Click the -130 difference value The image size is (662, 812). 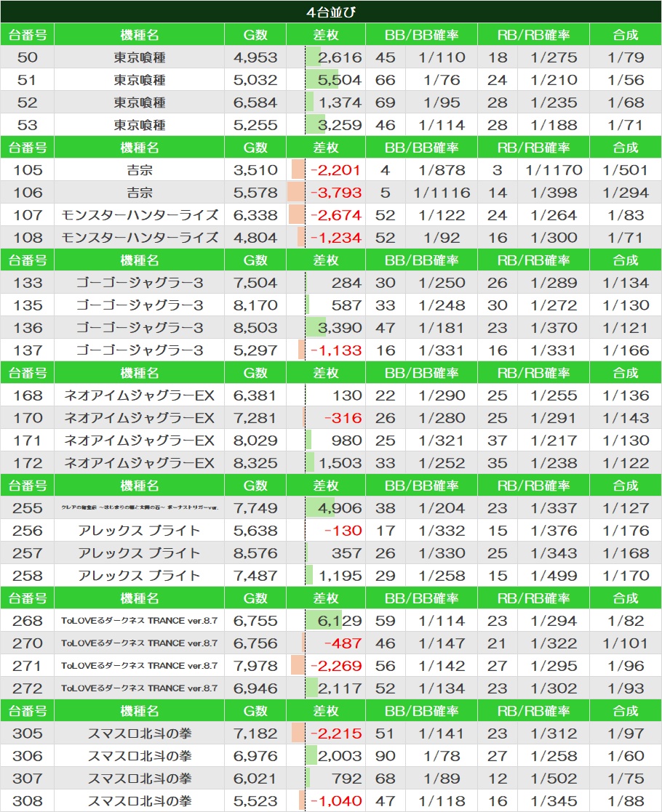click(x=343, y=530)
